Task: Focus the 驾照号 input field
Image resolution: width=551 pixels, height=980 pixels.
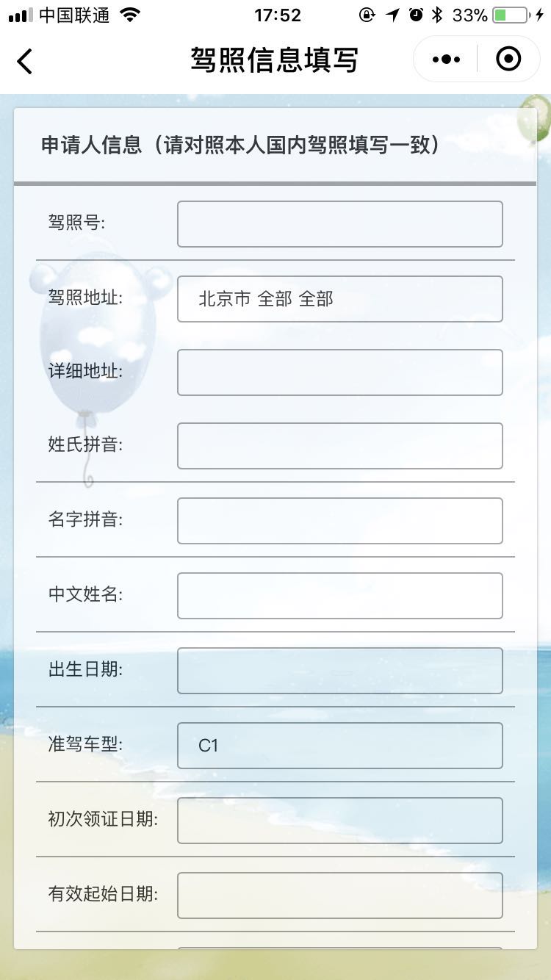Action: [x=340, y=224]
